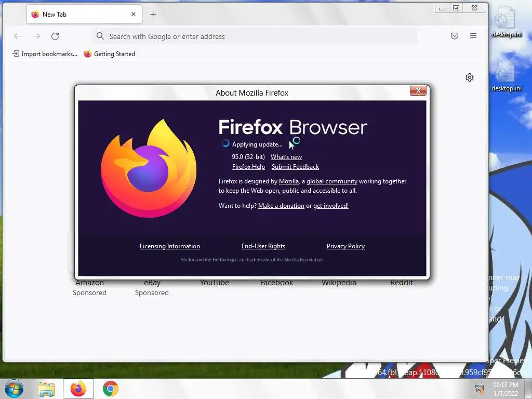Open the Wikipedia shortcut
Image resolution: width=532 pixels, height=399 pixels.
pos(339,283)
